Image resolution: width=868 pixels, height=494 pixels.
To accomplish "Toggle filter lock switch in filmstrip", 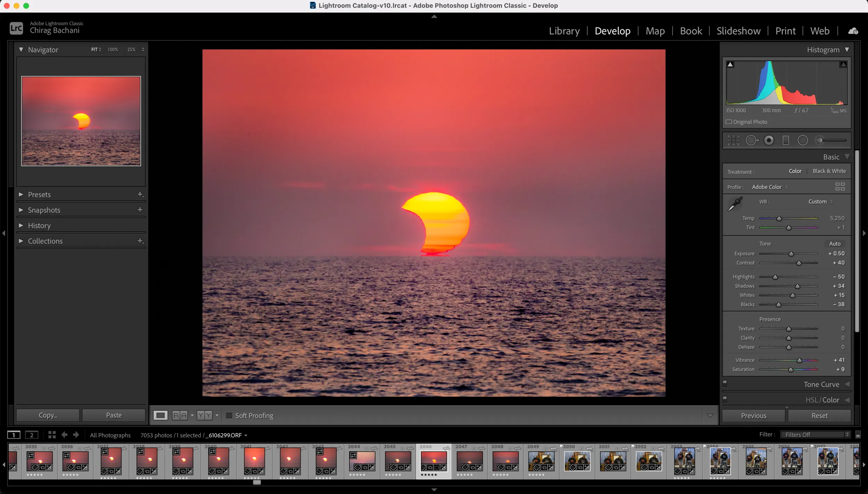I will pyautogui.click(x=858, y=435).
